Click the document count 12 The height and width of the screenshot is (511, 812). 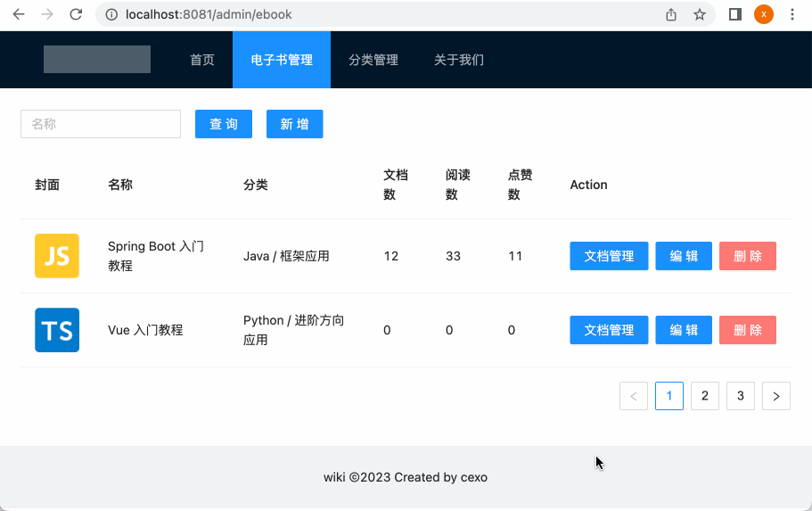coord(391,256)
